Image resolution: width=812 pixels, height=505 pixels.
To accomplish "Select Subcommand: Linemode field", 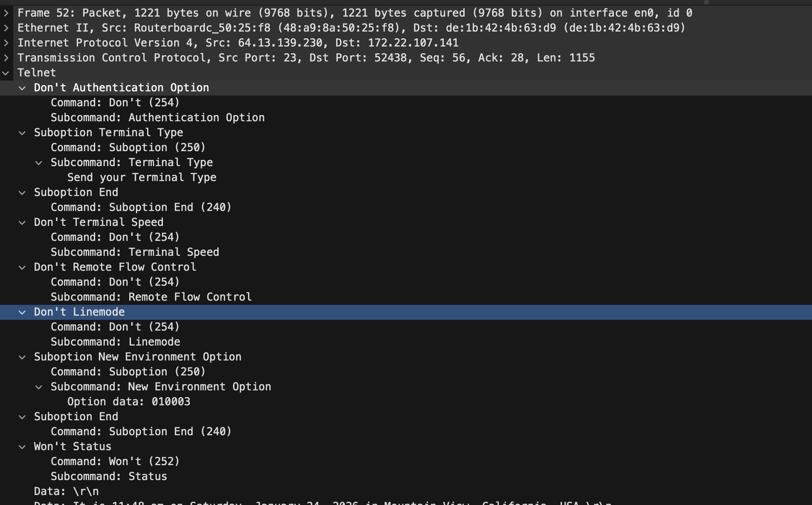I will click(x=116, y=342).
